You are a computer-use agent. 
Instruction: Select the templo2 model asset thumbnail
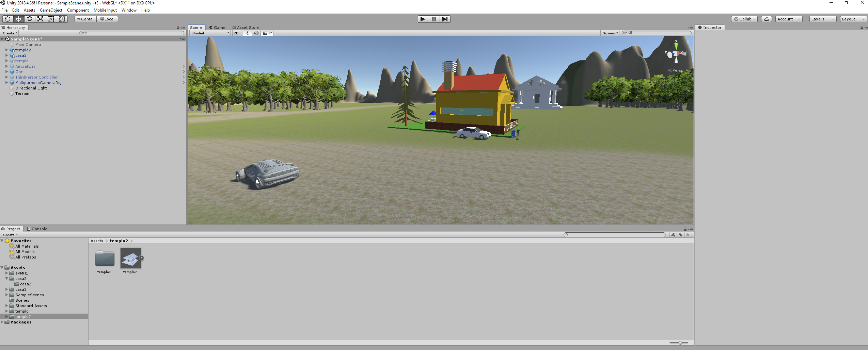(130, 259)
